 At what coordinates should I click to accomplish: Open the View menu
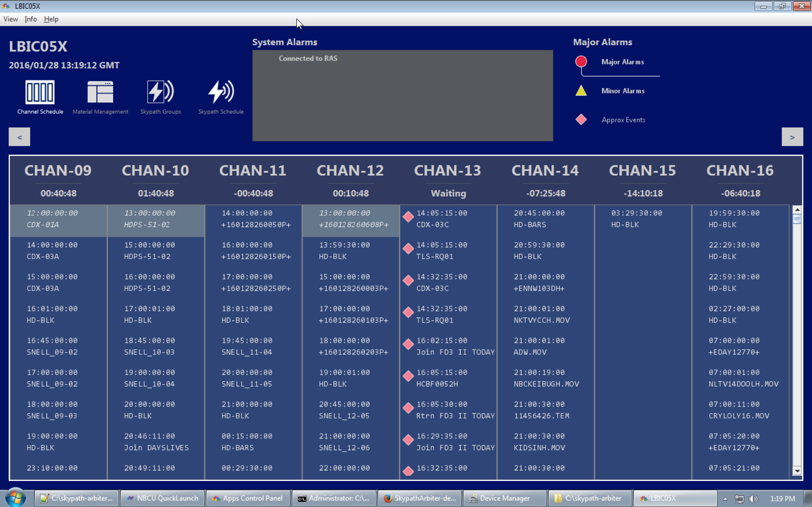tap(10, 19)
